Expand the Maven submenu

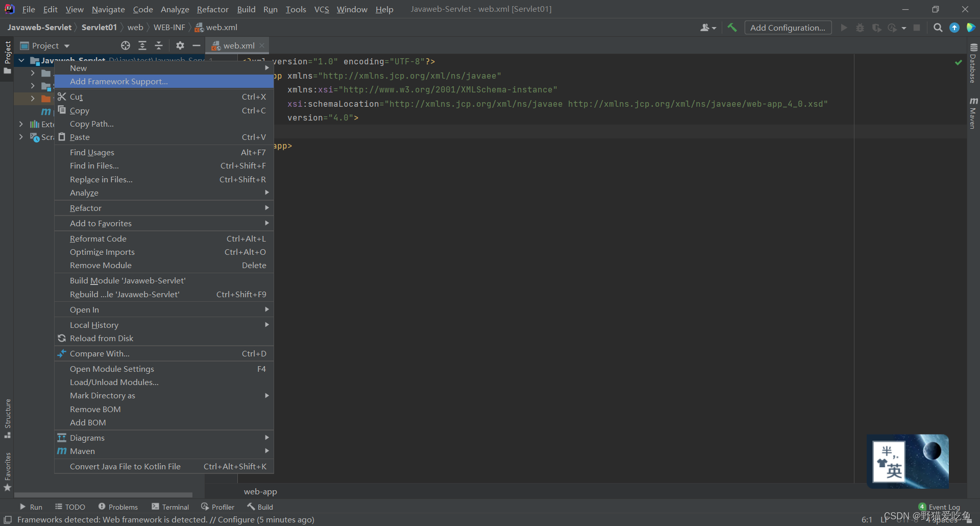coord(164,451)
